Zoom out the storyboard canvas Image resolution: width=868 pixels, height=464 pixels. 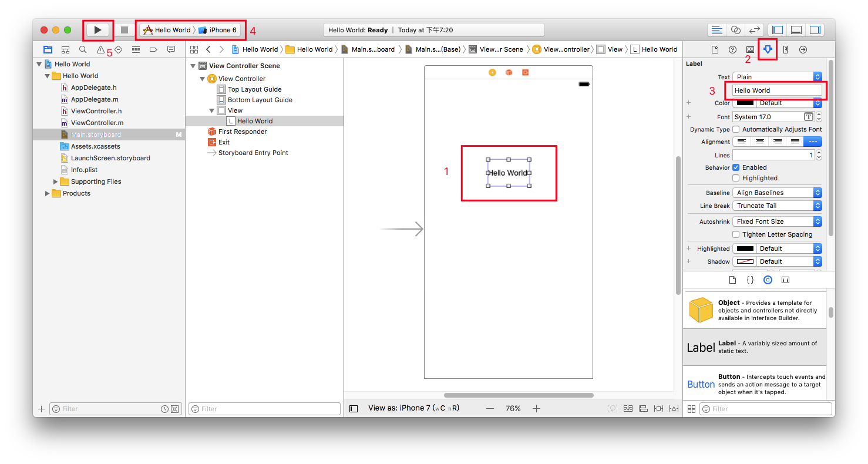tap(490, 408)
